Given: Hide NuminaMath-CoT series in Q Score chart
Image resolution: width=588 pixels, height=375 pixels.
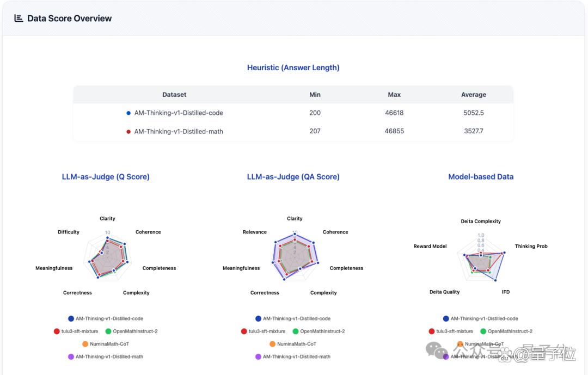Looking at the screenshot, I should (106, 345).
